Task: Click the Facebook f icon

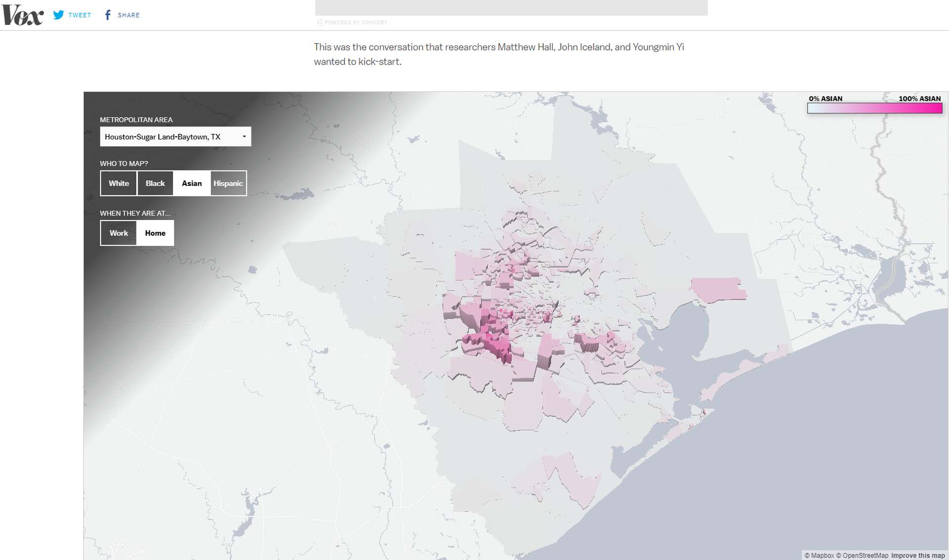Action: coord(108,15)
